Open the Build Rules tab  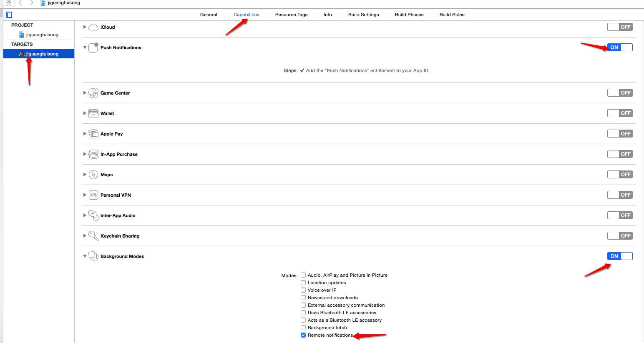[x=452, y=15]
